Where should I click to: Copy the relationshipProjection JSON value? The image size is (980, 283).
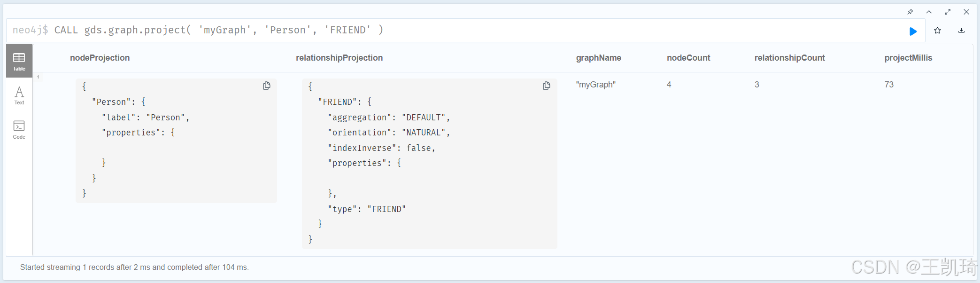click(x=547, y=86)
